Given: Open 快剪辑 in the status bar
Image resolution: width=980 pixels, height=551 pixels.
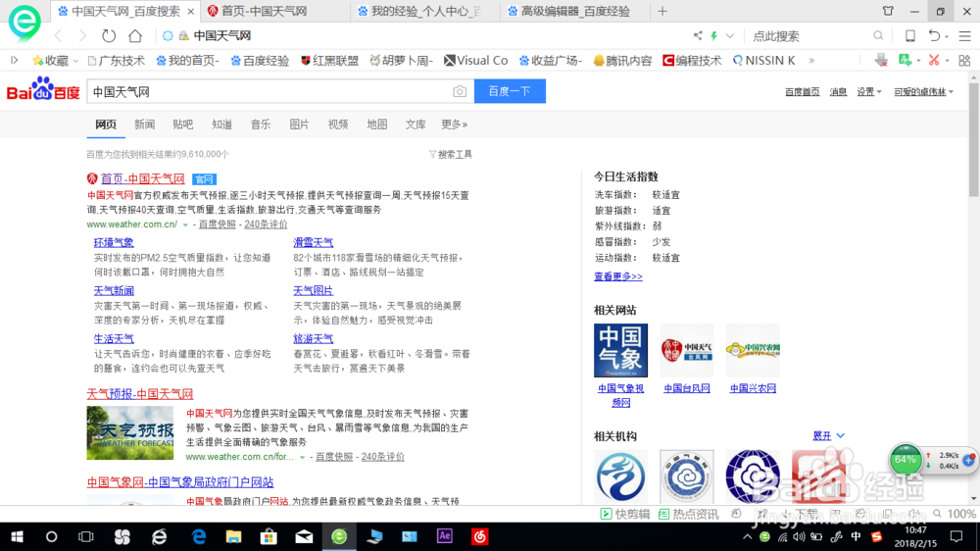Looking at the screenshot, I should [625, 514].
